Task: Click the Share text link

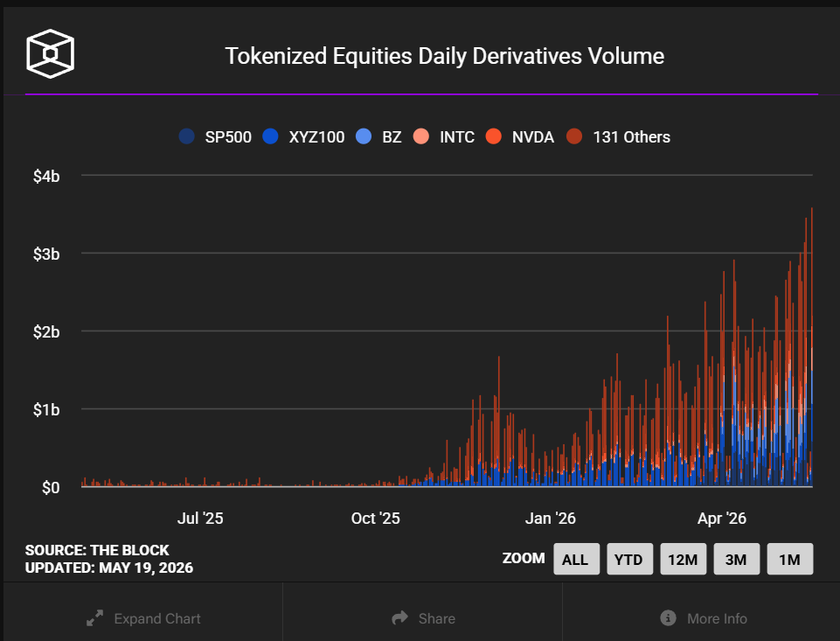Action: (x=436, y=618)
